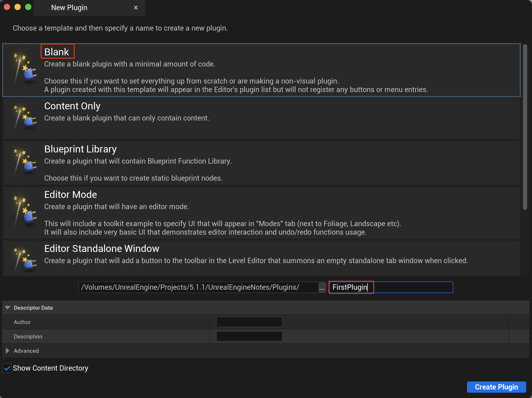Select the Blank plugin template icon
532x398 pixels.
(x=25, y=69)
